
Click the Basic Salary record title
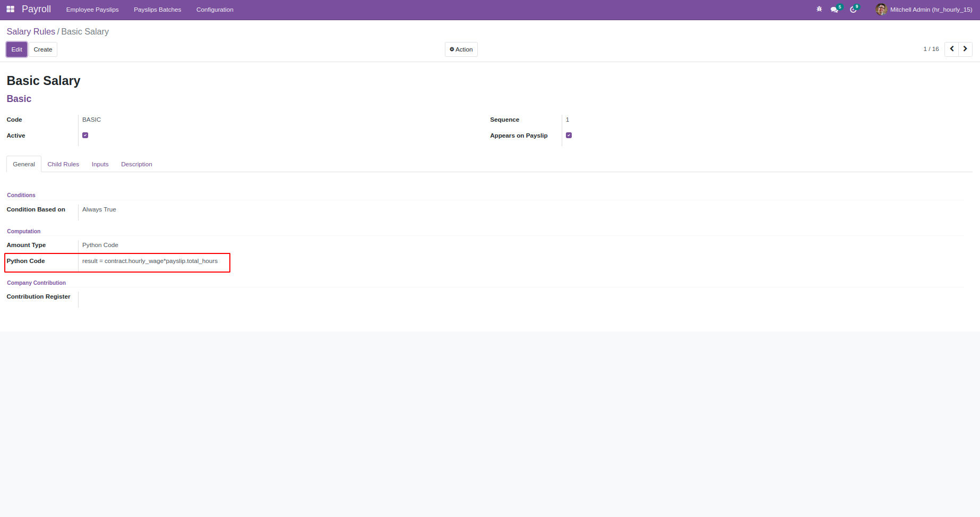pyautogui.click(x=44, y=81)
